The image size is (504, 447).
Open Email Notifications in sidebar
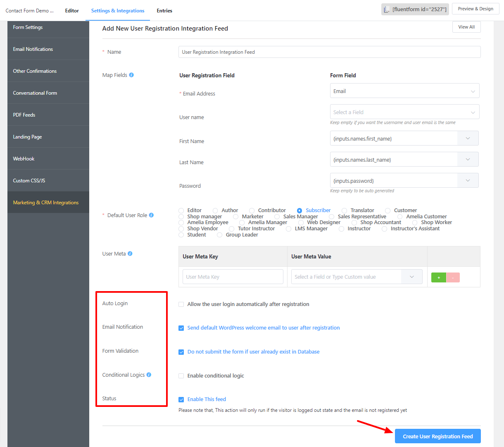(48, 49)
